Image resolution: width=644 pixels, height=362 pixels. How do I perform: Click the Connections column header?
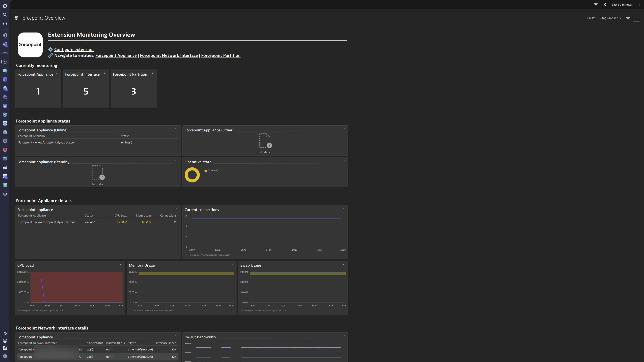[x=168, y=216]
